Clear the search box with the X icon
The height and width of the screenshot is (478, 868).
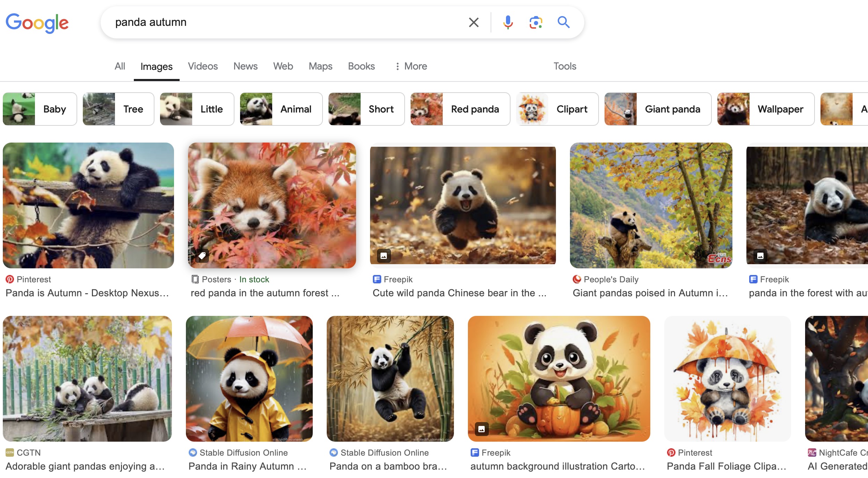[x=473, y=22]
